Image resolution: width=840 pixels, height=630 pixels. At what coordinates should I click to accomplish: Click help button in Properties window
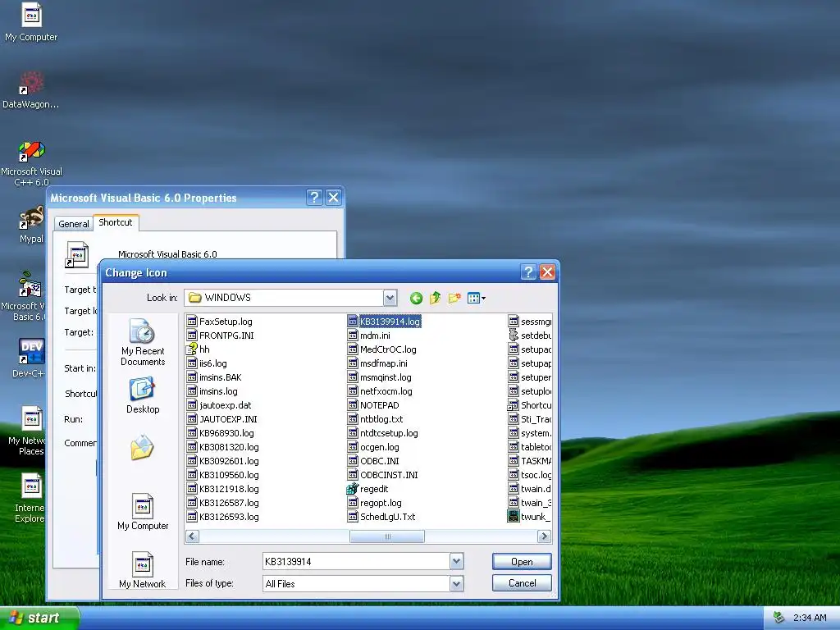(x=314, y=197)
